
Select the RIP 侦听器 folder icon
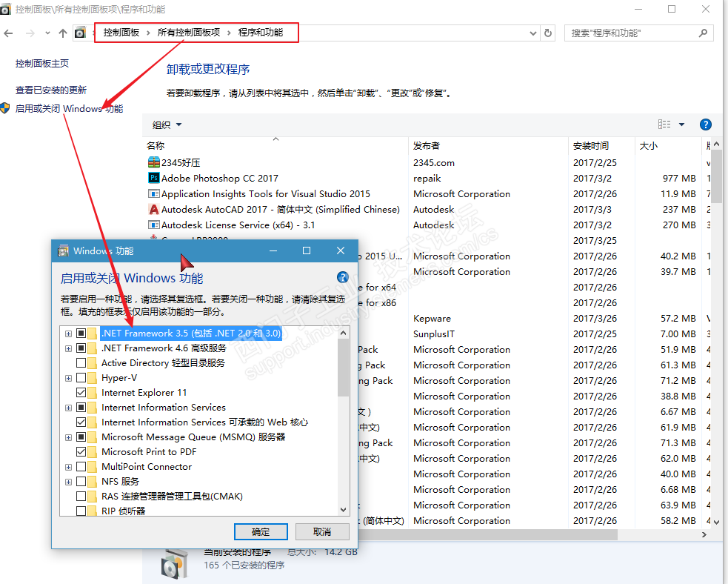pos(93,511)
